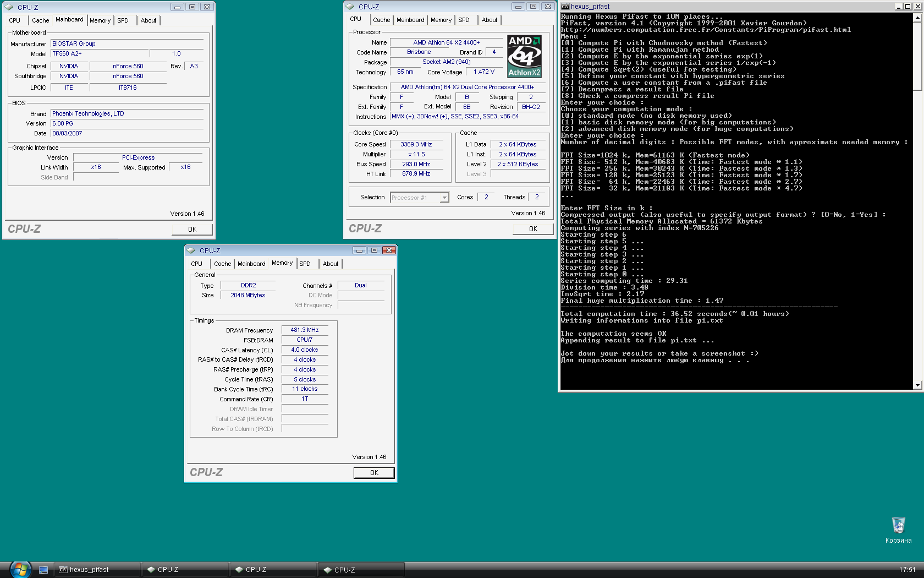Maximize the hexus_pifast console window
This screenshot has height=578, width=924.
(x=908, y=7)
